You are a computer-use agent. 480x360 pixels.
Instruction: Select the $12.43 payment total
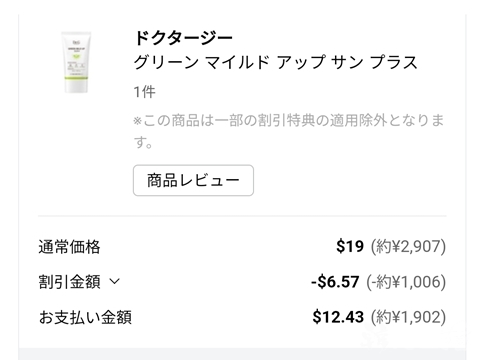pos(338,317)
